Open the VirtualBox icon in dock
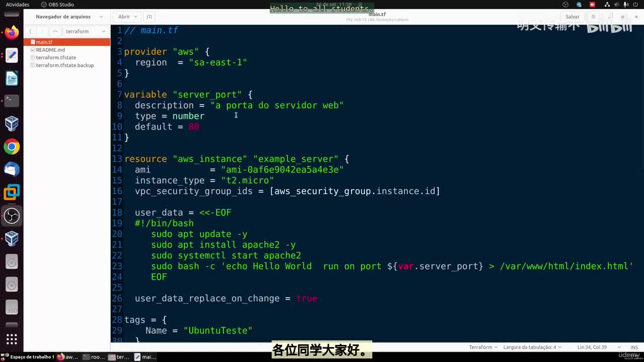 coord(12,124)
